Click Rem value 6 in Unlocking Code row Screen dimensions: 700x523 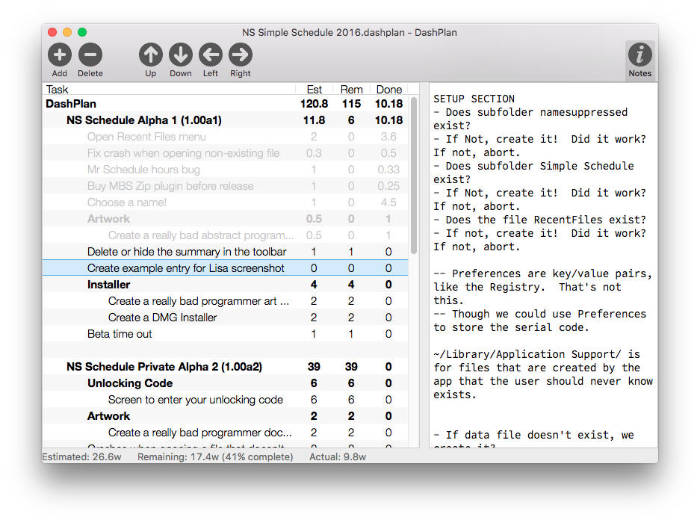[x=351, y=383]
